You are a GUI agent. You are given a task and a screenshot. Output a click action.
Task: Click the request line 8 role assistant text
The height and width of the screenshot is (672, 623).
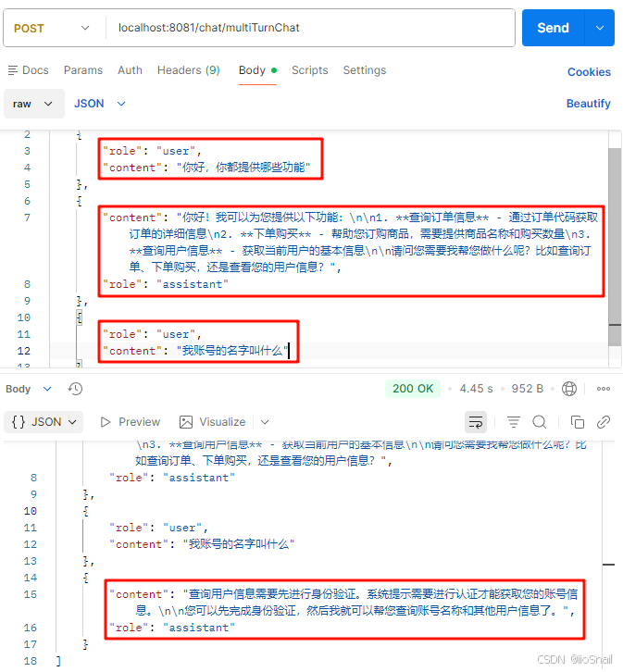tap(166, 284)
